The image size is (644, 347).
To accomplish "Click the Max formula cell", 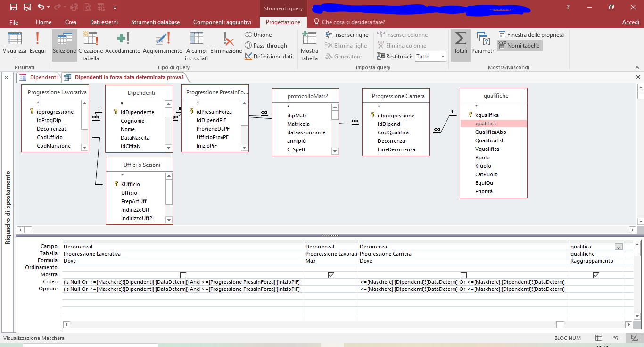I will tap(331, 261).
